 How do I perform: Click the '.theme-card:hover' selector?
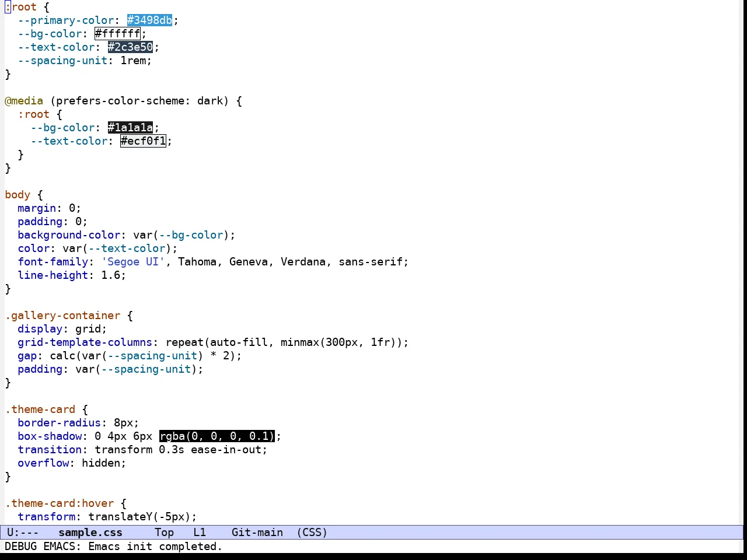tap(60, 503)
